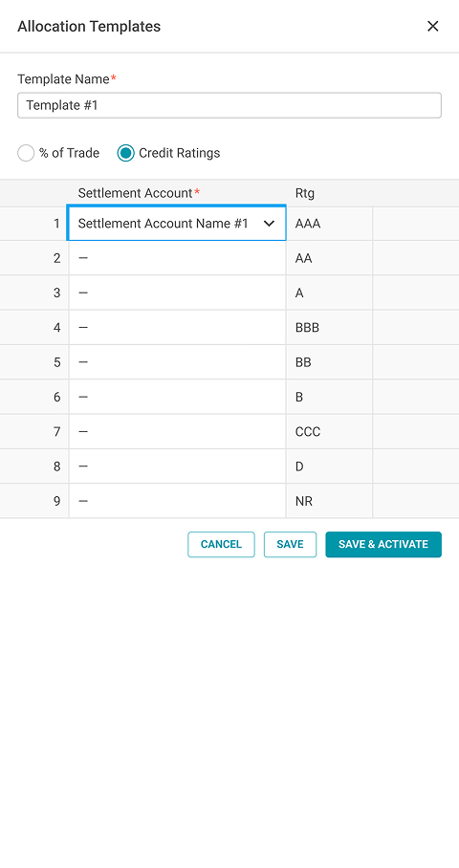Select settlement account cell for A rating

coord(177,293)
